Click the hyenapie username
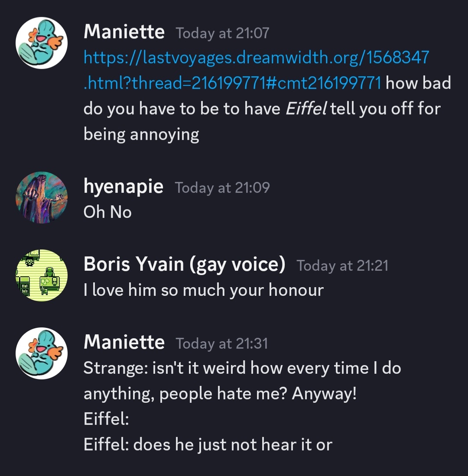This screenshot has height=476, width=468. click(123, 186)
